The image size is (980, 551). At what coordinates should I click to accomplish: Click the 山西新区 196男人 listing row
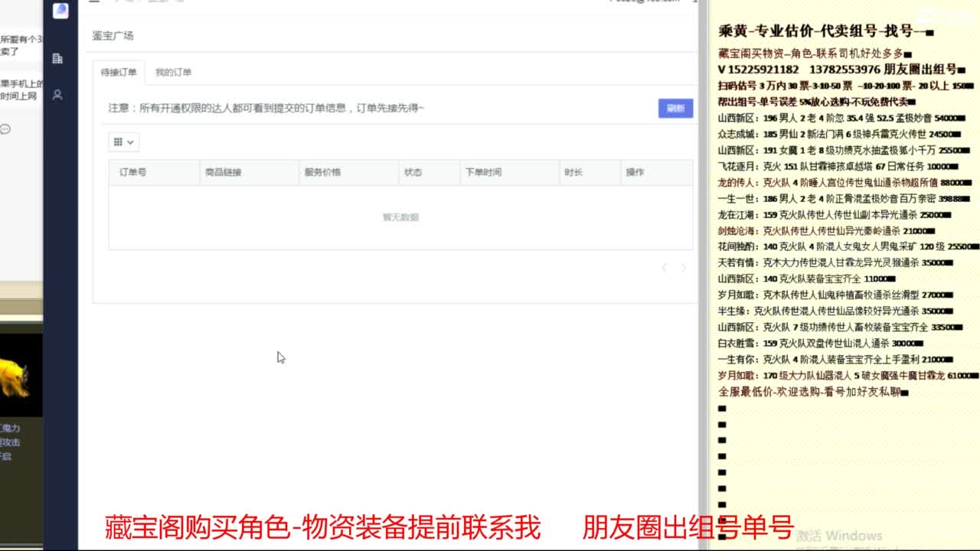click(x=841, y=119)
